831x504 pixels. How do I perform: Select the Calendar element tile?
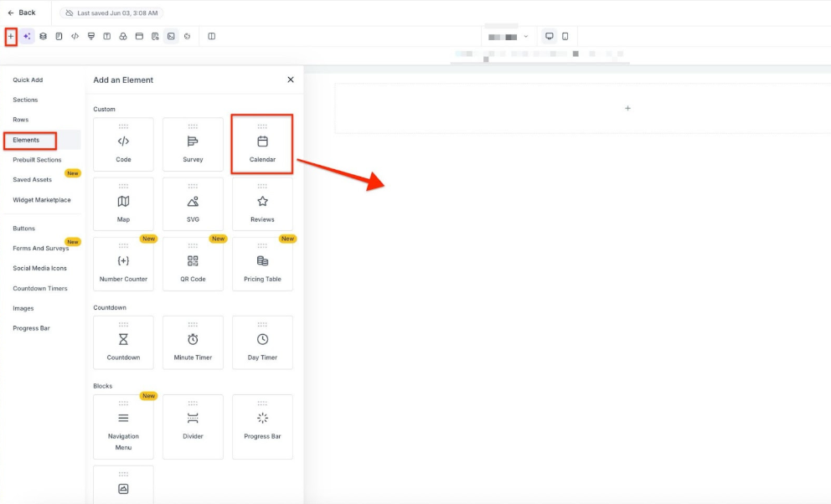click(262, 145)
